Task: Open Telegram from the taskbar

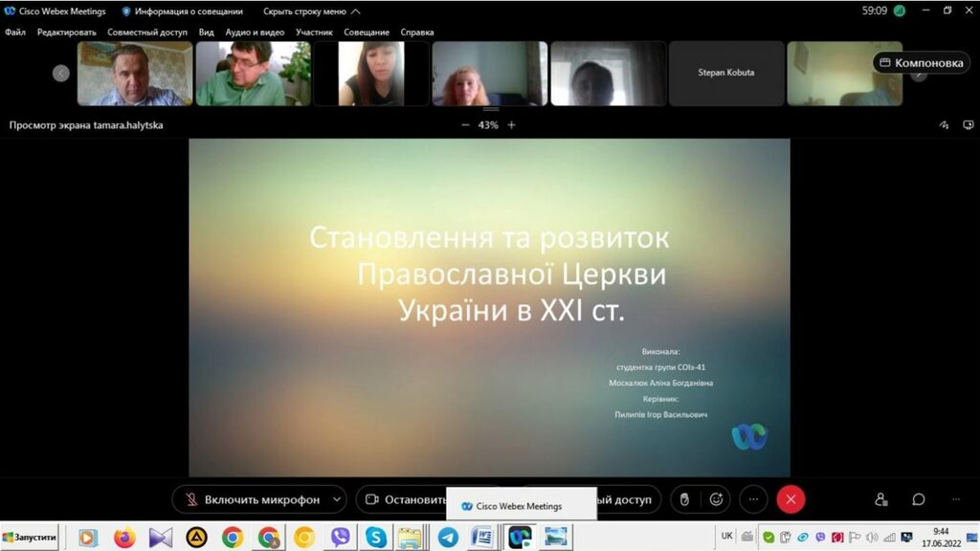Action: [447, 538]
